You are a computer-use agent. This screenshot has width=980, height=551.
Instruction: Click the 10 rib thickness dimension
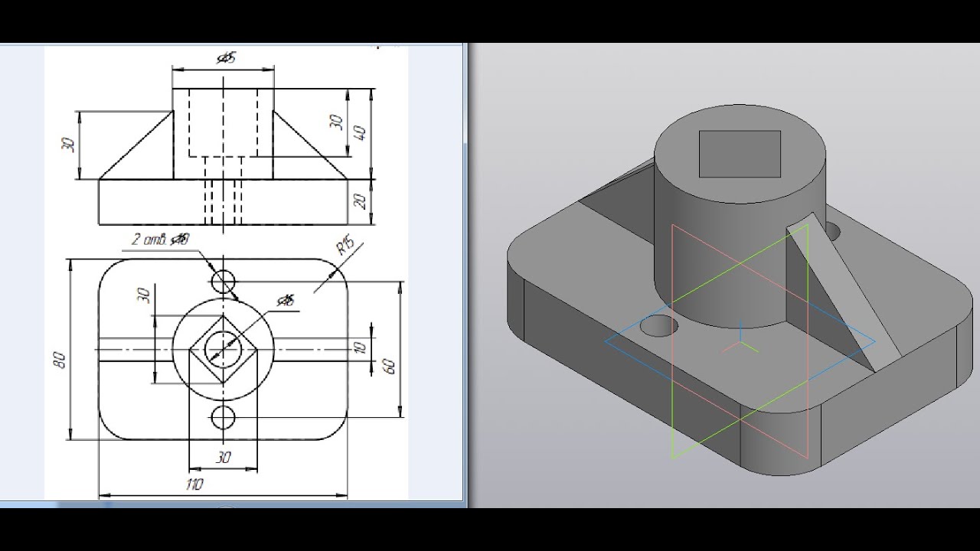[361, 347]
